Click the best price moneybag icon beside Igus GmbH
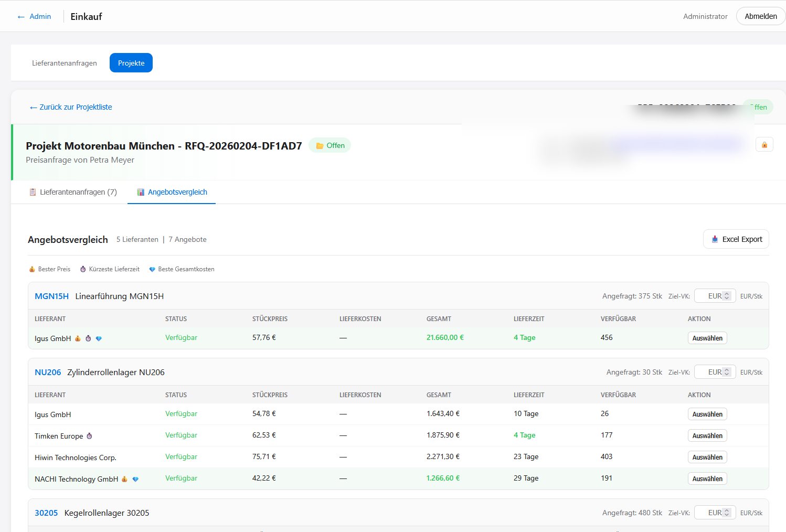The height and width of the screenshot is (532, 786). tap(78, 338)
